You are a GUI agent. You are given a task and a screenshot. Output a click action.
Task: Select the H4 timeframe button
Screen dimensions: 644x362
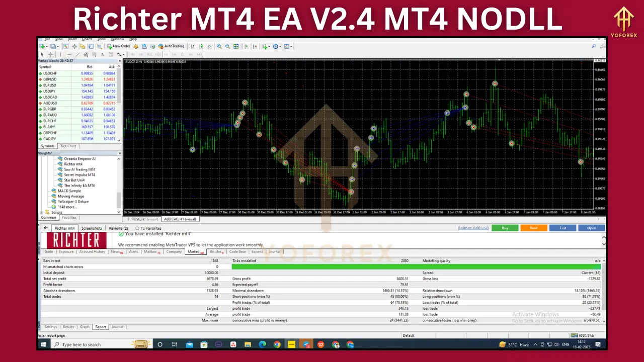(x=175, y=54)
